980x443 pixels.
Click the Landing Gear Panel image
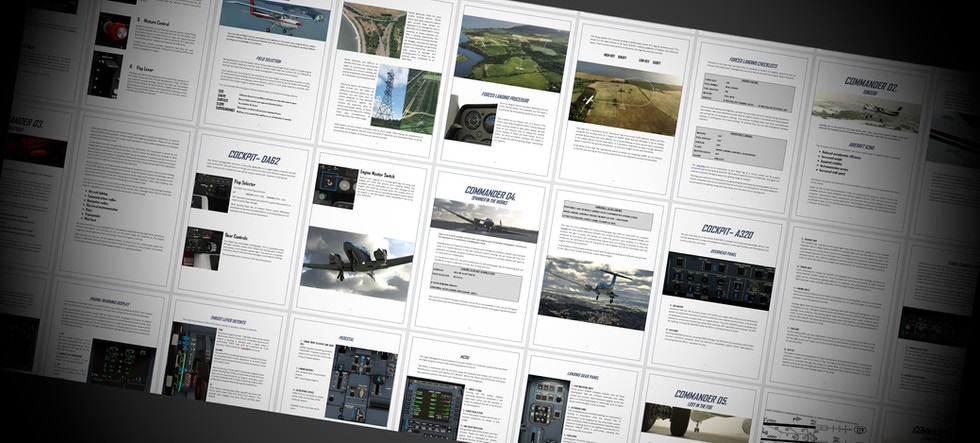point(544,408)
